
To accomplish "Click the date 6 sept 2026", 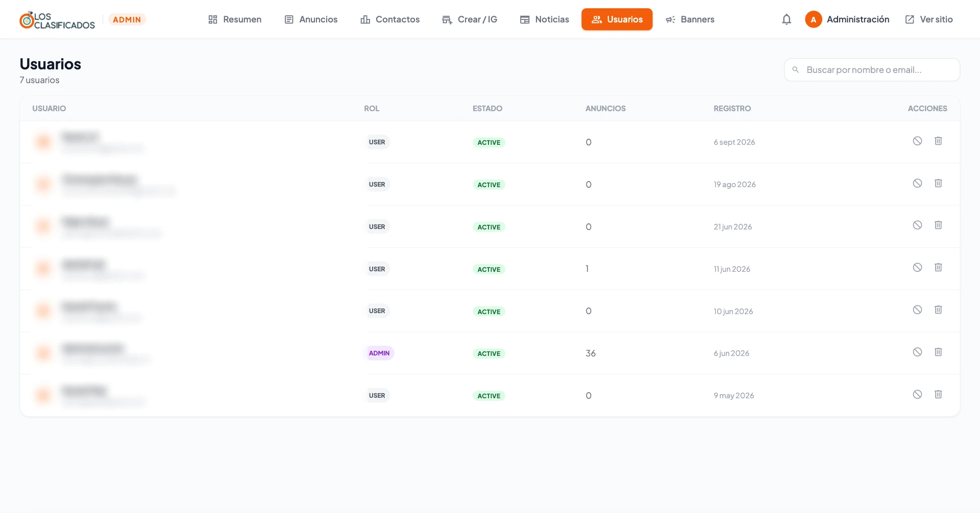I will point(734,142).
